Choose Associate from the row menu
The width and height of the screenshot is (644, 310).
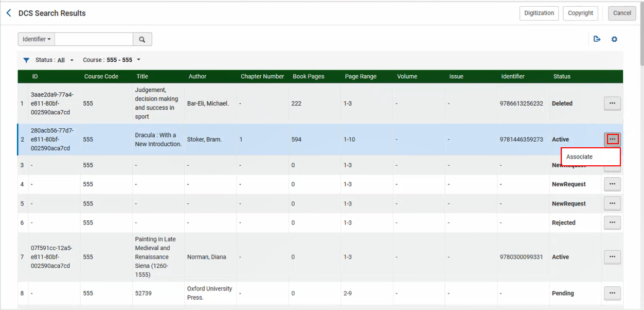pyautogui.click(x=591, y=157)
